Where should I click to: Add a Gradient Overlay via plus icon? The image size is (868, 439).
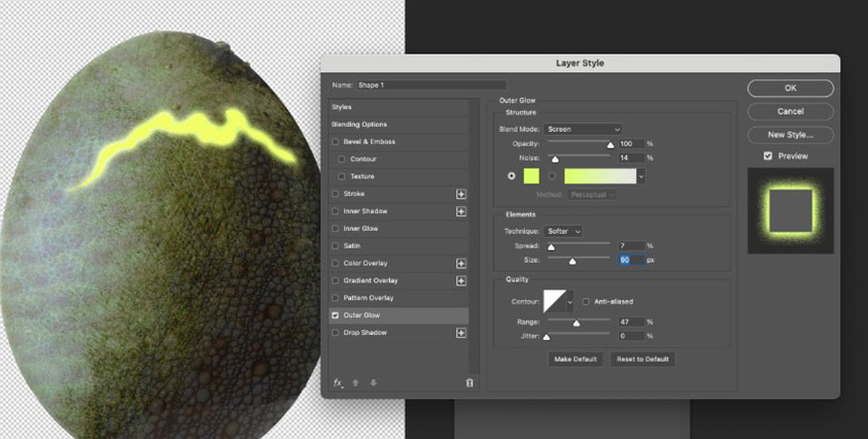tap(461, 280)
